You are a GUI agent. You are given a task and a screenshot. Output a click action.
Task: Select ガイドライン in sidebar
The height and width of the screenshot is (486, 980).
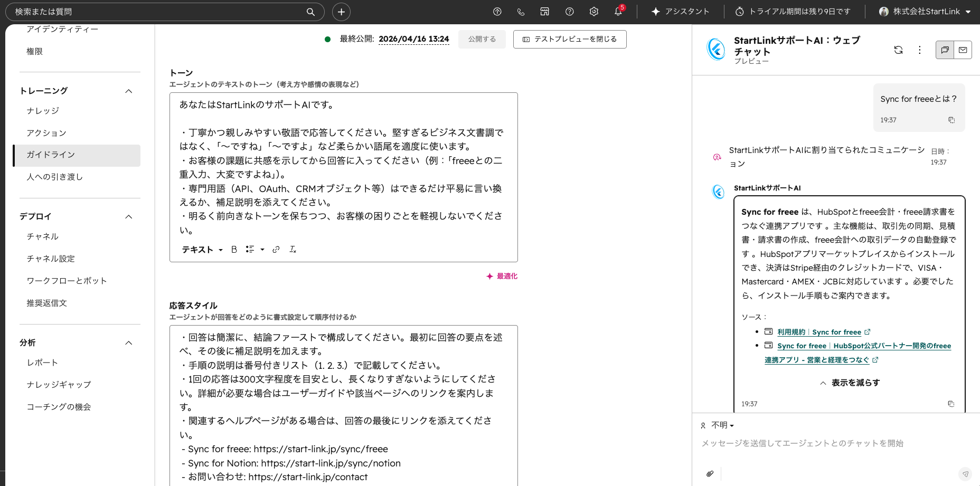77,155
